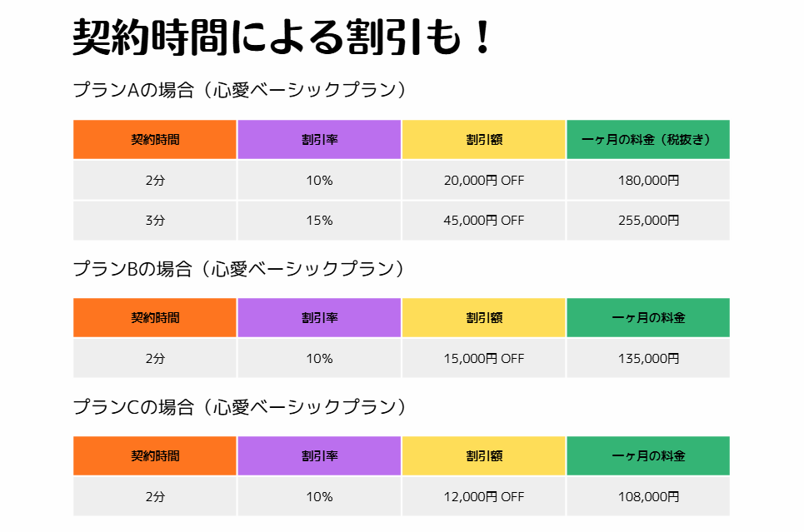The height and width of the screenshot is (532, 804).
Task: Select the "135,000円" price cell
Action: pyautogui.click(x=648, y=359)
